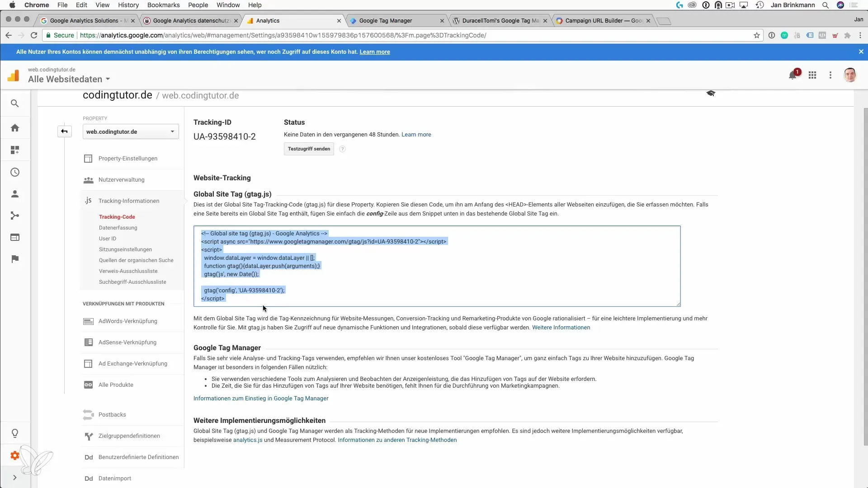Click the Testzugriff senden button
Screen dimensions: 868x488
[x=309, y=149]
